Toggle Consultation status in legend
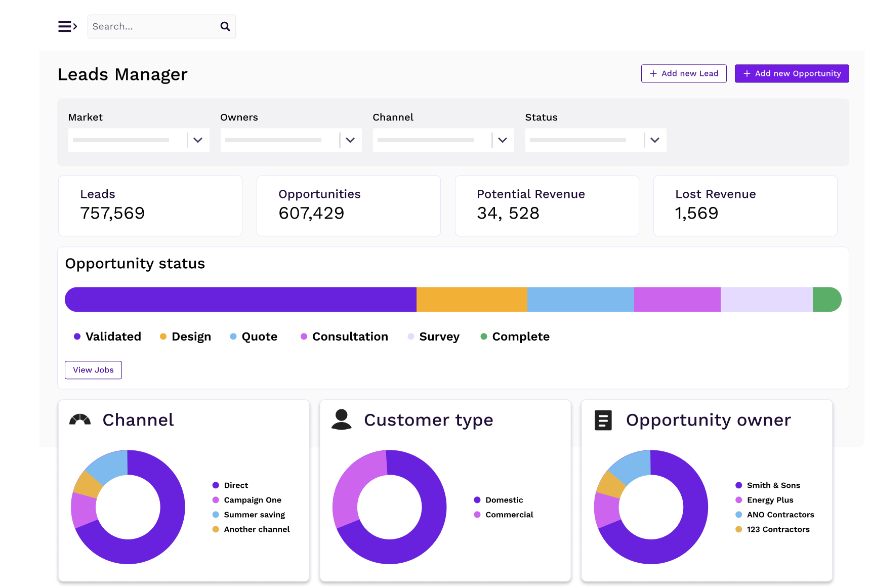 [x=344, y=337]
